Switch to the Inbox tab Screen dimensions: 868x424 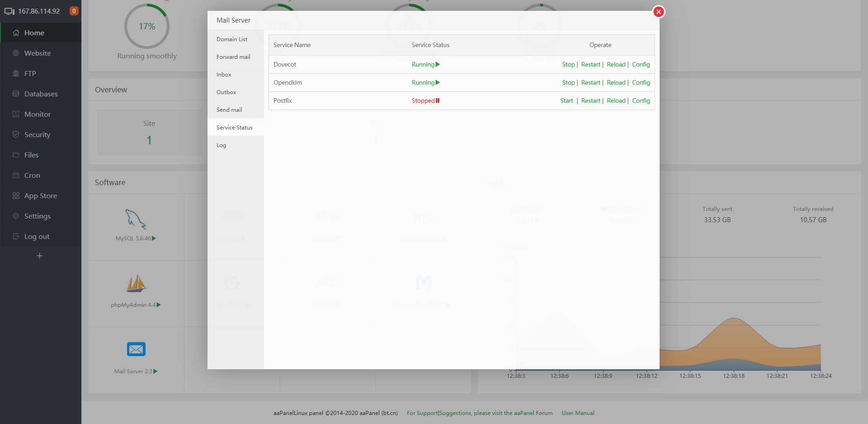tap(224, 75)
